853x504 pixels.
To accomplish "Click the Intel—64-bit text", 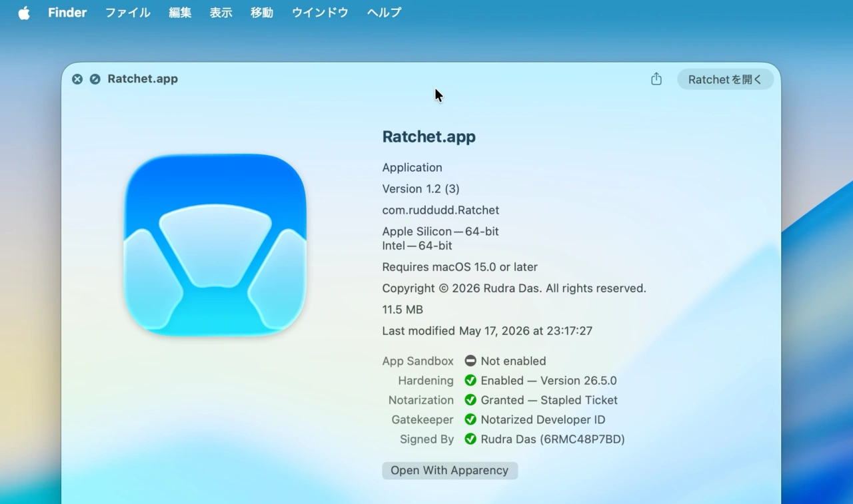I will click(x=417, y=246).
